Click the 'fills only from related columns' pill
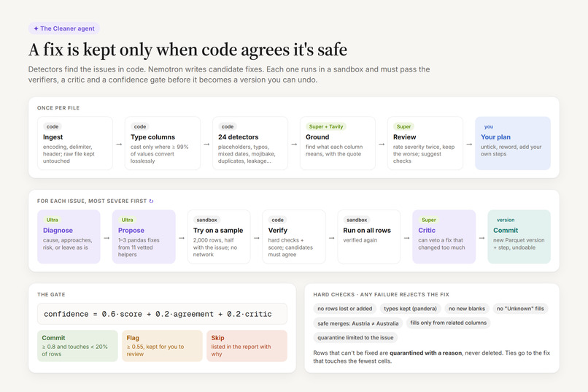Viewport: 588px width, 392px height. point(449,323)
